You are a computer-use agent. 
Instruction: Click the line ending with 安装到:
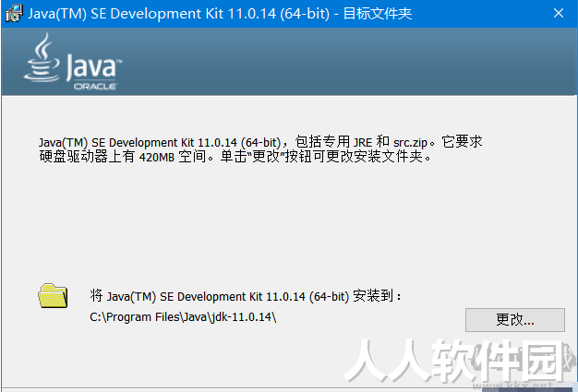pyautogui.click(x=246, y=296)
